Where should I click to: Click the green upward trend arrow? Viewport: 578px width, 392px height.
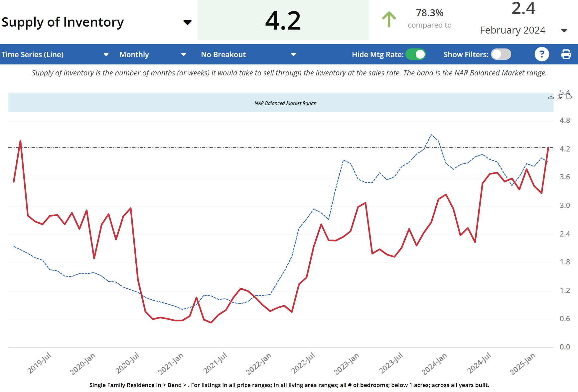(389, 20)
